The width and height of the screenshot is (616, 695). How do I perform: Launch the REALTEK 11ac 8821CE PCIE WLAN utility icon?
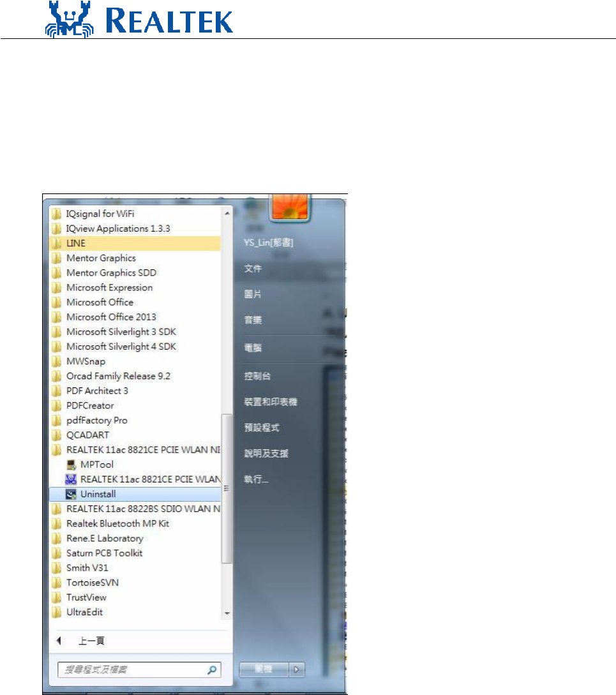coord(71,479)
